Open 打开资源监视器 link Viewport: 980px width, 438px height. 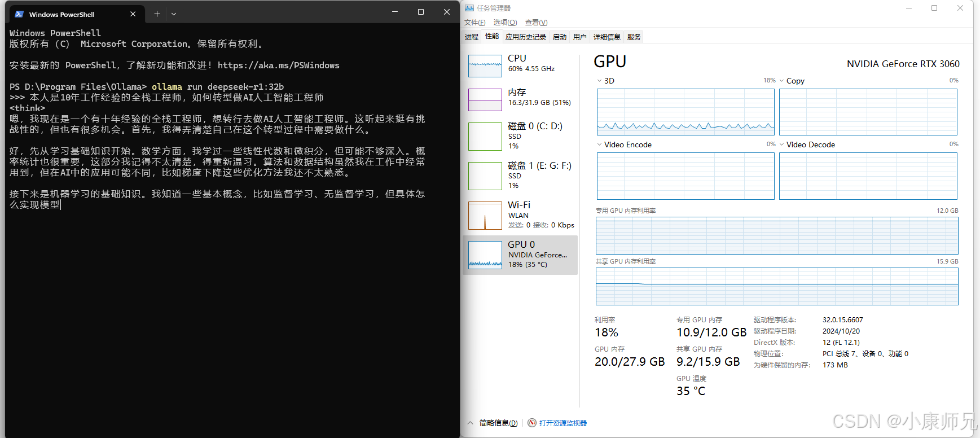point(563,423)
